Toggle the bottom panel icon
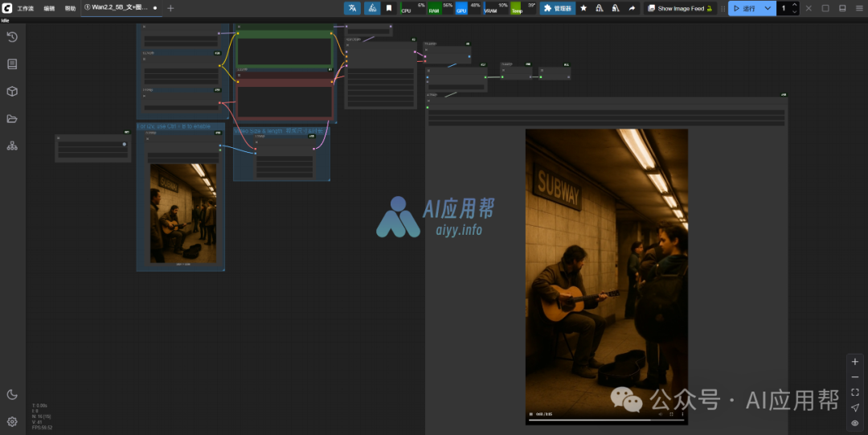Viewport: 868px width, 435px height. click(842, 8)
